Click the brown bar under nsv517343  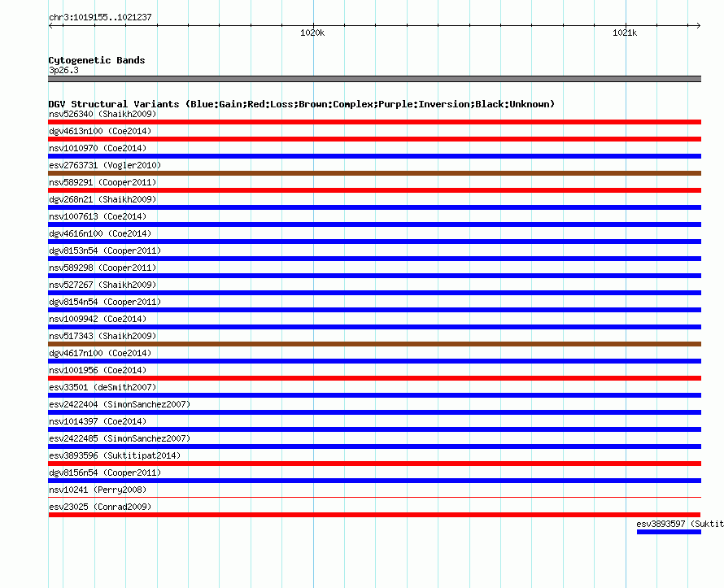point(374,344)
